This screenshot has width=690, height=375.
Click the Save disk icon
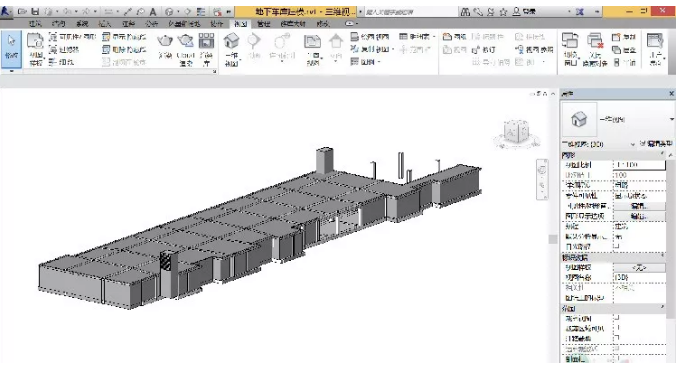35,12
